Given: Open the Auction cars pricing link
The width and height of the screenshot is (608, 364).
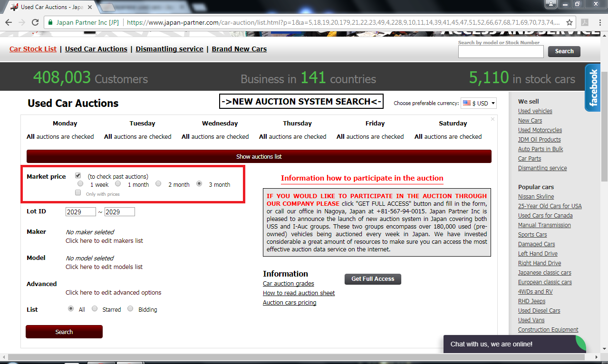Looking at the screenshot, I should (290, 303).
